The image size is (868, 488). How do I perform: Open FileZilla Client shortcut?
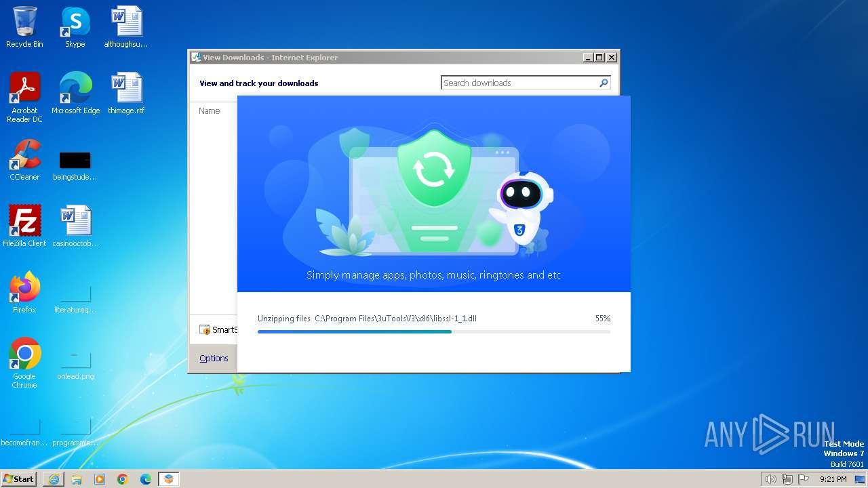[x=24, y=226]
